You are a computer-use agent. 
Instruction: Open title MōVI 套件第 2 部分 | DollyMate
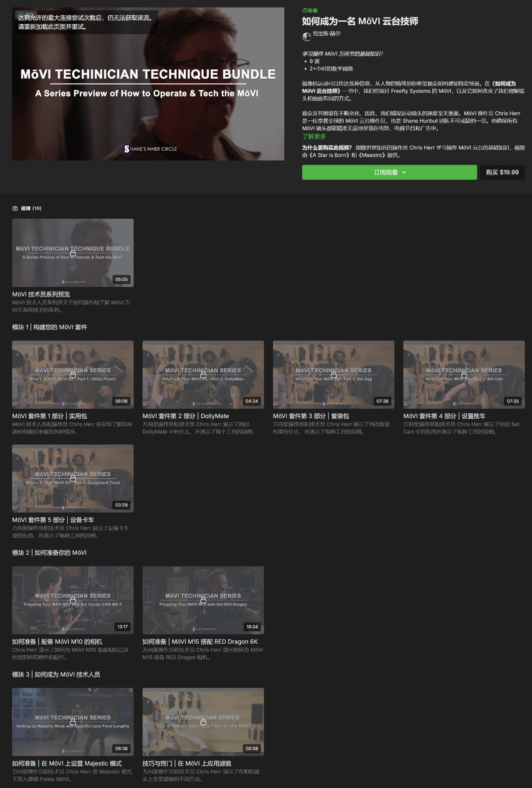[x=186, y=416]
